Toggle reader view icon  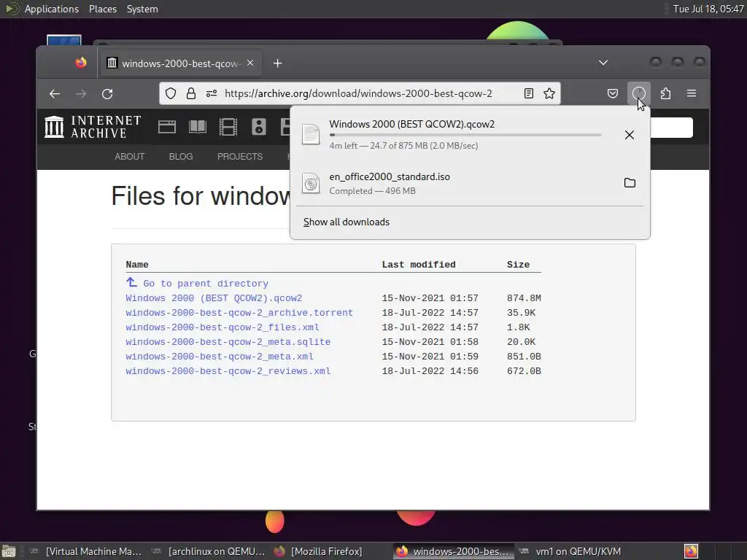[528, 94]
